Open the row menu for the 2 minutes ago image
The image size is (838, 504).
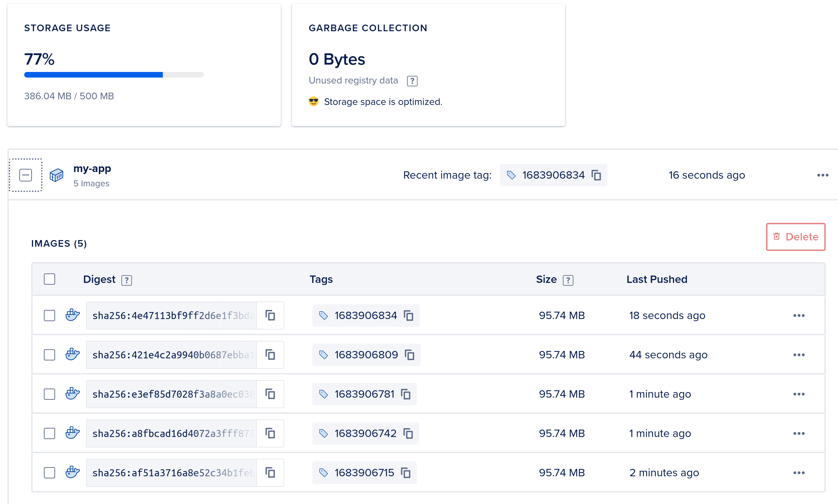coord(799,473)
